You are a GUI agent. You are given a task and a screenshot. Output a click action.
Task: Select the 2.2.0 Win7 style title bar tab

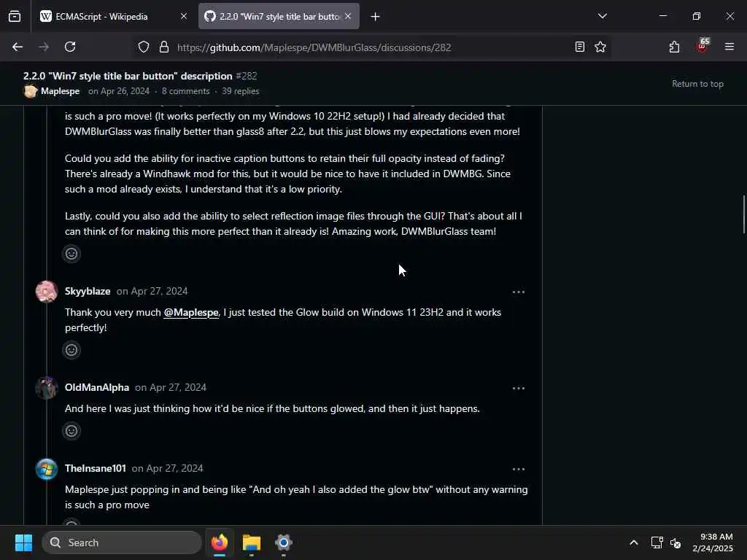(279, 17)
